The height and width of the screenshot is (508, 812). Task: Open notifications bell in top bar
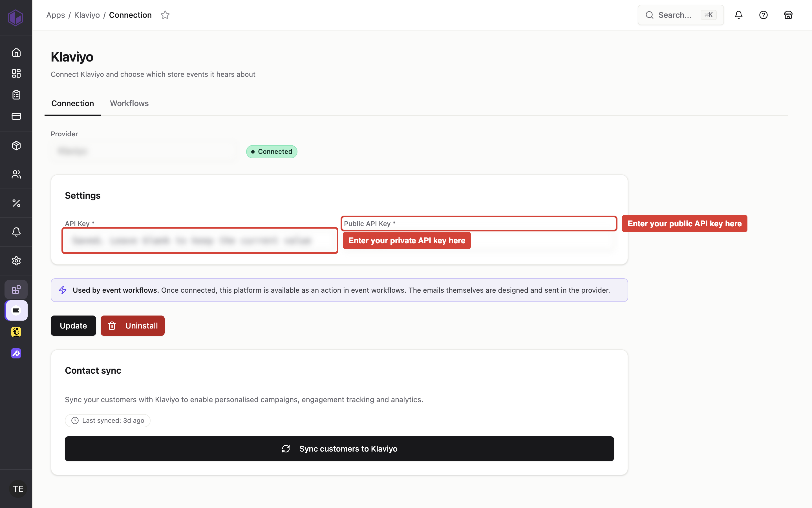738,15
